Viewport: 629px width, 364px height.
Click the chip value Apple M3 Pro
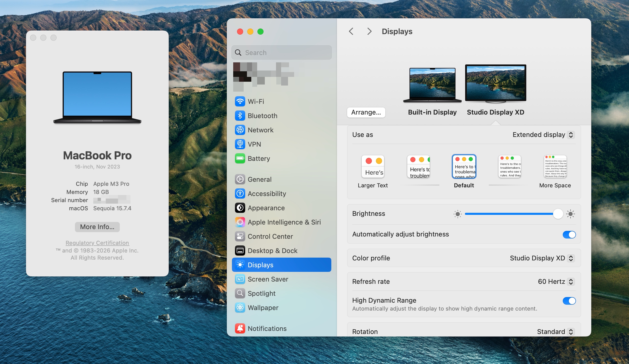pyautogui.click(x=111, y=184)
